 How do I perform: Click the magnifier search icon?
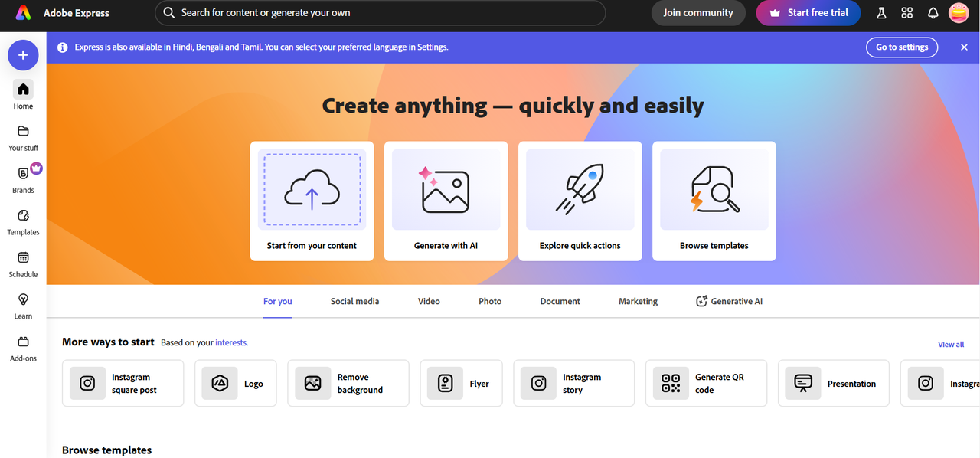coord(169,13)
